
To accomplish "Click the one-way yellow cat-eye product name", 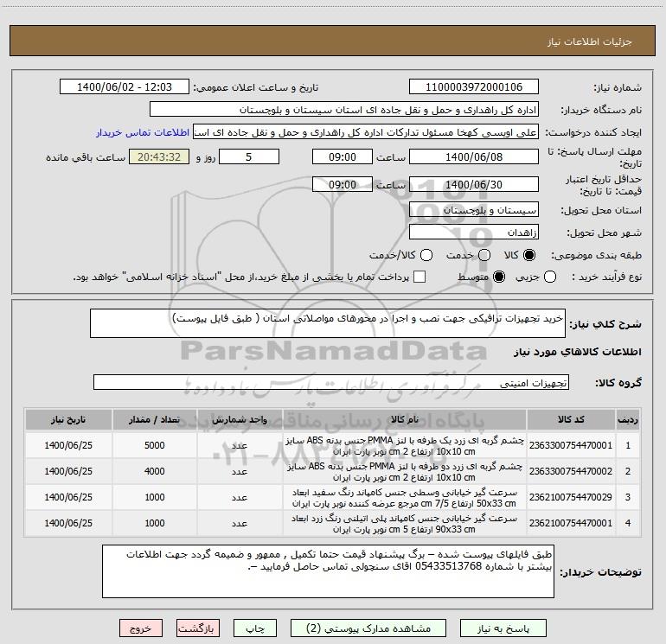I will [405, 446].
